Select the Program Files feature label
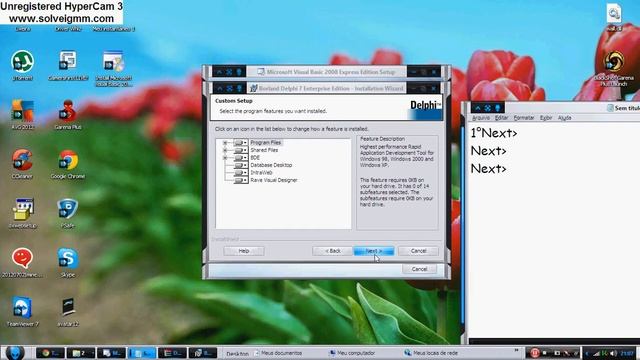Viewport: 640px width, 360px height. [x=265, y=142]
